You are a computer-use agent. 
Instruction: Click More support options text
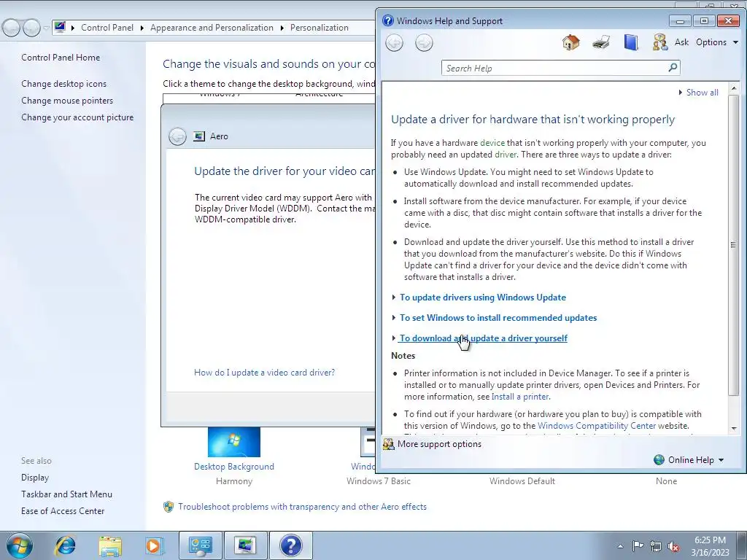pyautogui.click(x=439, y=444)
